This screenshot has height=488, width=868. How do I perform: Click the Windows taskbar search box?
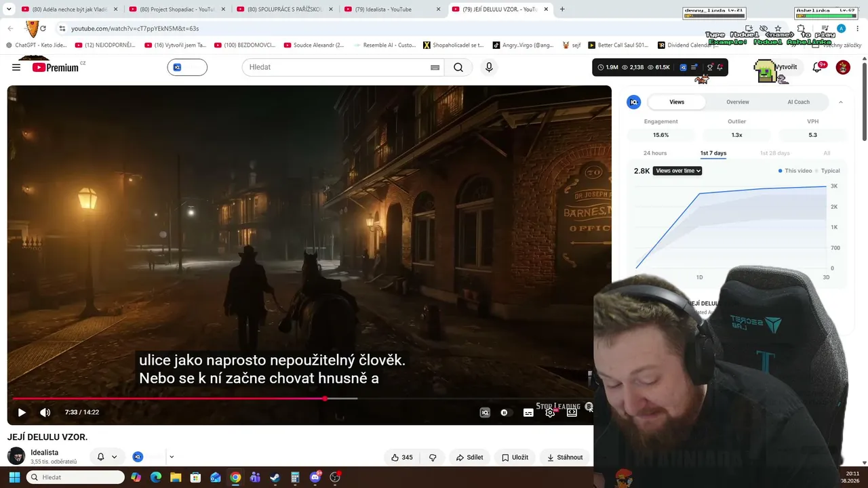pyautogui.click(x=76, y=477)
